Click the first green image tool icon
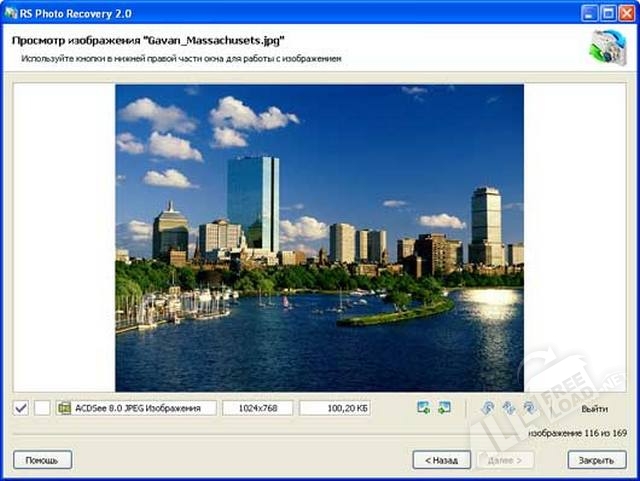Screen dimensions: 640x481 (423, 408)
